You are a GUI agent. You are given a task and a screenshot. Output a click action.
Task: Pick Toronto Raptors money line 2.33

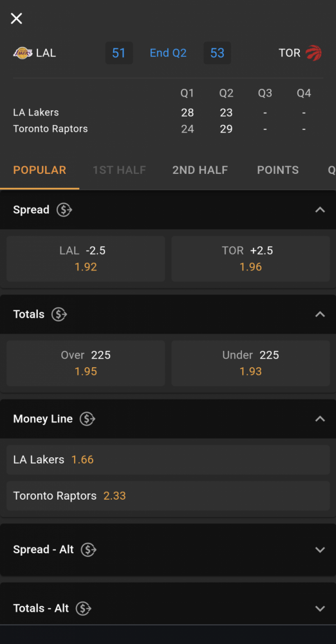click(x=168, y=496)
